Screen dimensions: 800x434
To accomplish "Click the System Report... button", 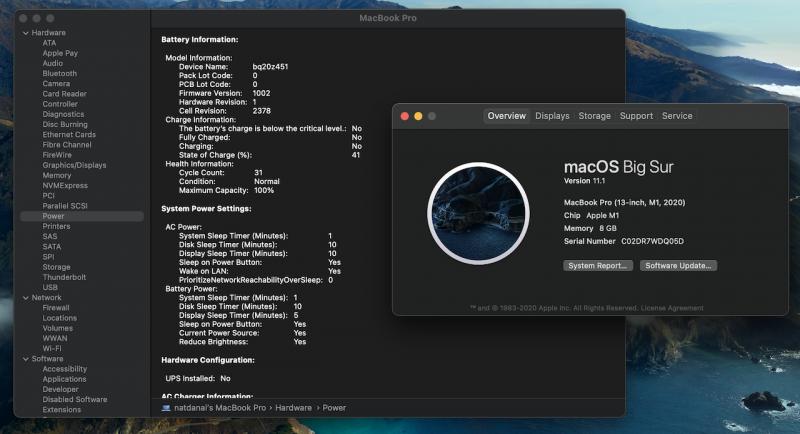I will click(598, 266).
